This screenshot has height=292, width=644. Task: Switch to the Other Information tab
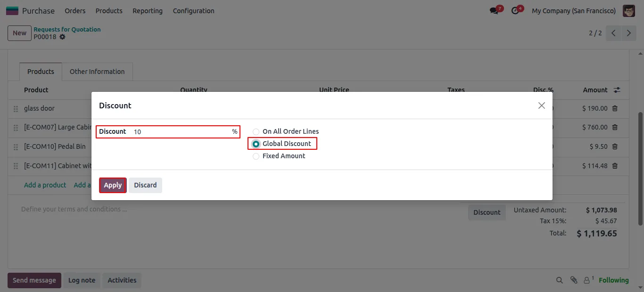[97, 72]
